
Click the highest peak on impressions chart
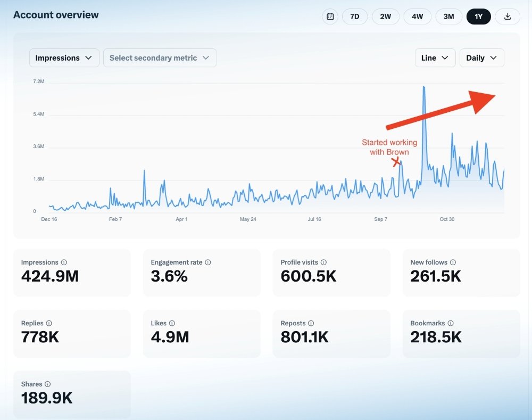(x=423, y=87)
